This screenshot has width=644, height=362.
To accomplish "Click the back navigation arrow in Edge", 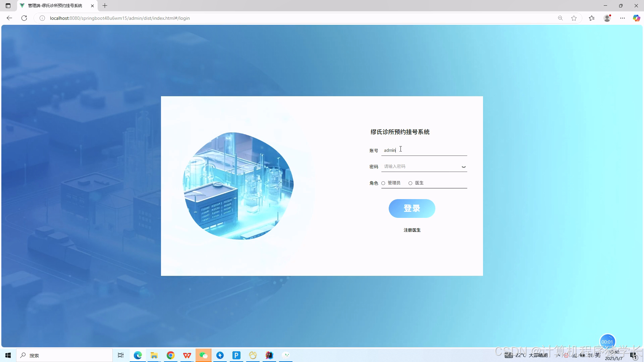I will click(x=9, y=18).
